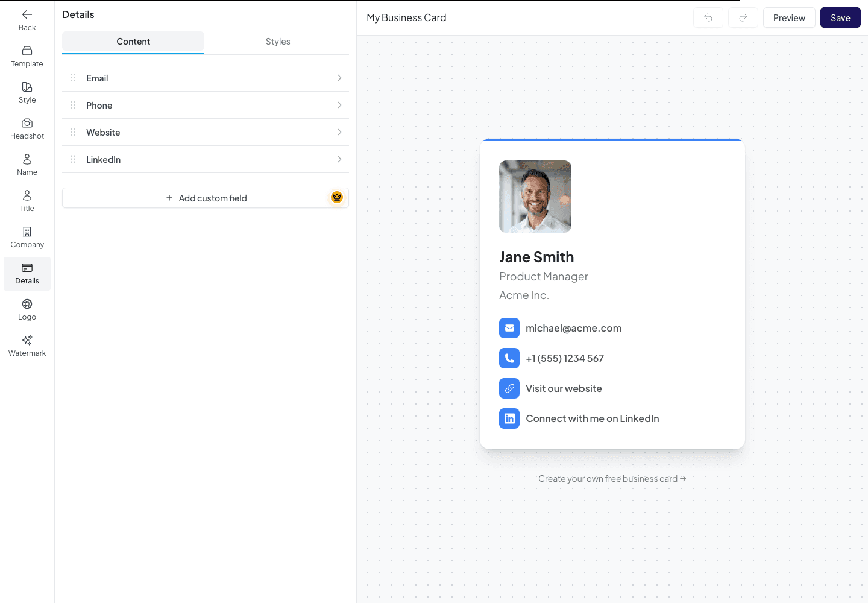The width and height of the screenshot is (868, 603).
Task: Expand the Email field row chevron
Action: pos(339,78)
